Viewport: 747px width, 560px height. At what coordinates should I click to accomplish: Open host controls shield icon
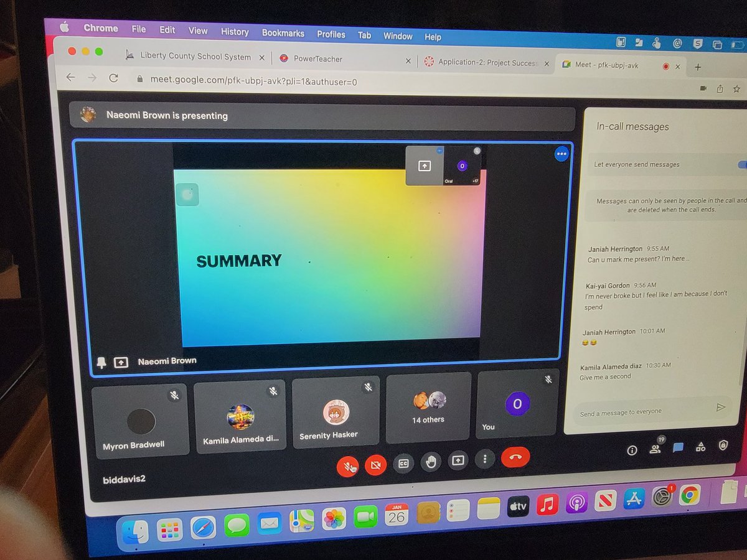[x=723, y=445]
